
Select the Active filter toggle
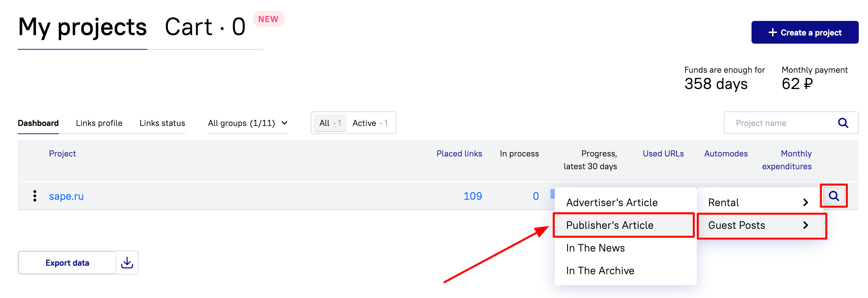click(370, 123)
